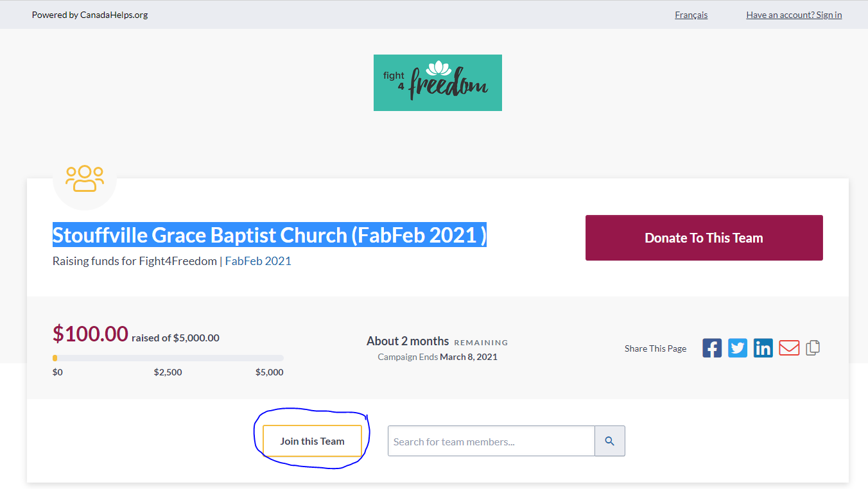The image size is (868, 489).
Task: Click the Powered by CanadaHelps.org text
Action: coord(90,15)
